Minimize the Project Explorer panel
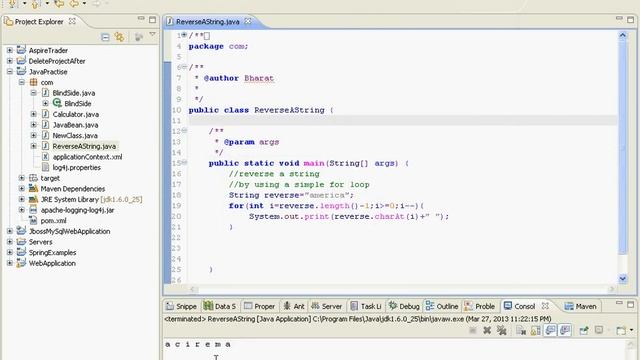The height and width of the screenshot is (360, 640). coord(141,19)
